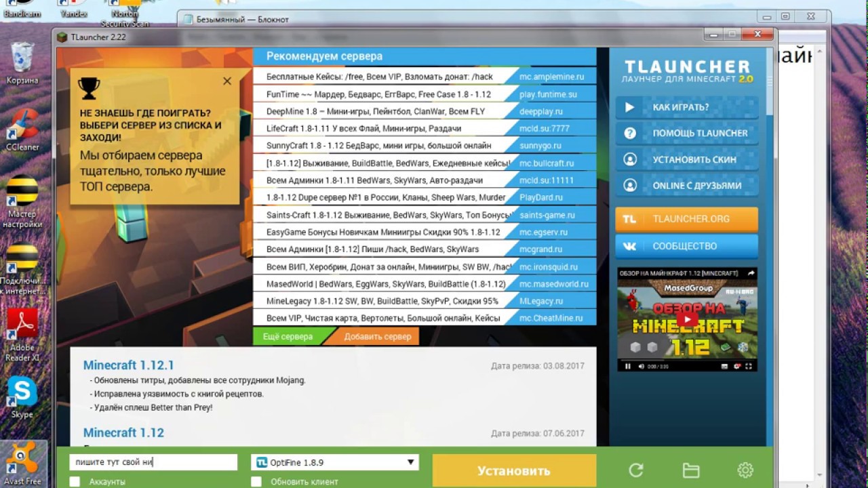Image resolution: width=868 pixels, height=488 pixels.
Task: Click the 'Minecraft 1.12.1' news heading
Action: (128, 365)
